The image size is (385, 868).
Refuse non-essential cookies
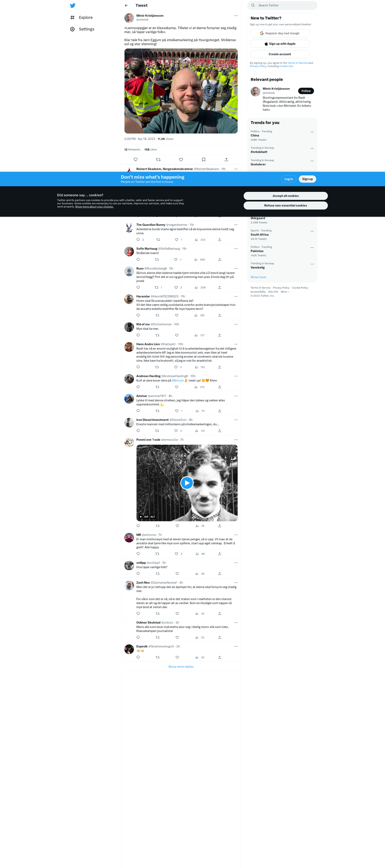[x=285, y=206]
